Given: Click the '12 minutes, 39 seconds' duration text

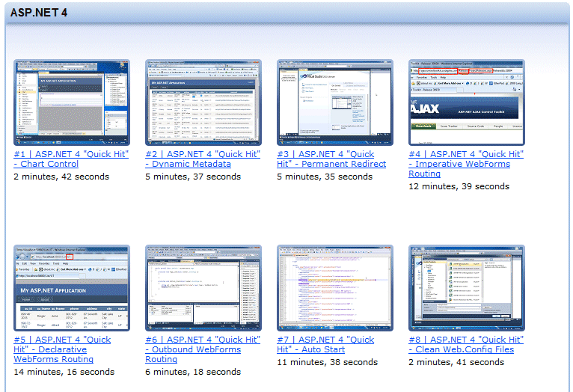Looking at the screenshot, I should point(459,187).
